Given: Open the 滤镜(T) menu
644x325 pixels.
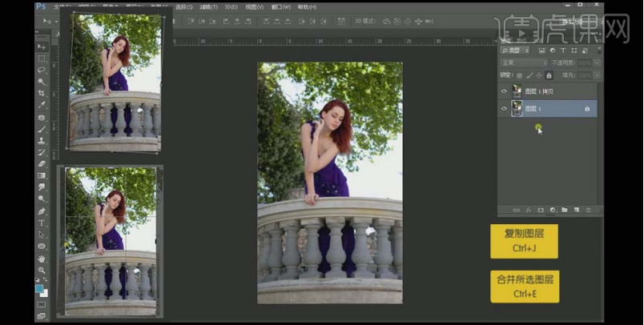Looking at the screenshot, I should [x=210, y=7].
